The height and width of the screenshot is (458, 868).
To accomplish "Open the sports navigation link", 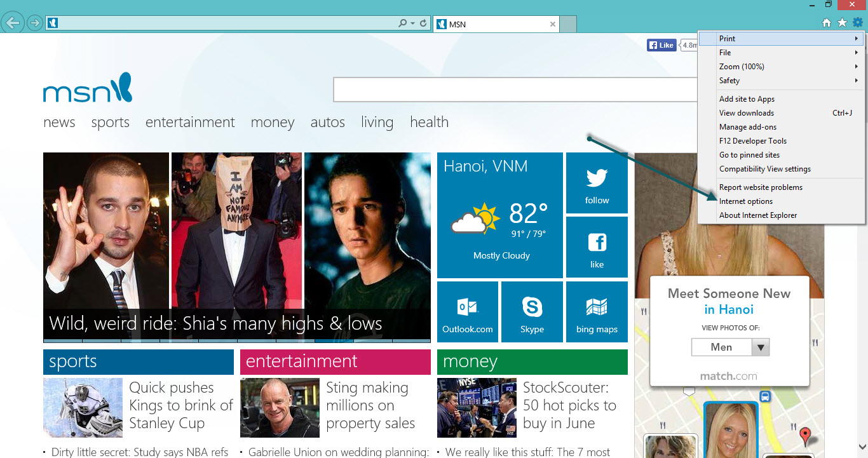I will point(110,122).
